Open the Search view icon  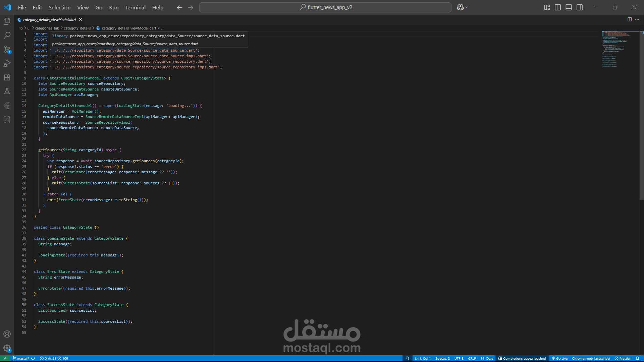[x=7, y=35]
